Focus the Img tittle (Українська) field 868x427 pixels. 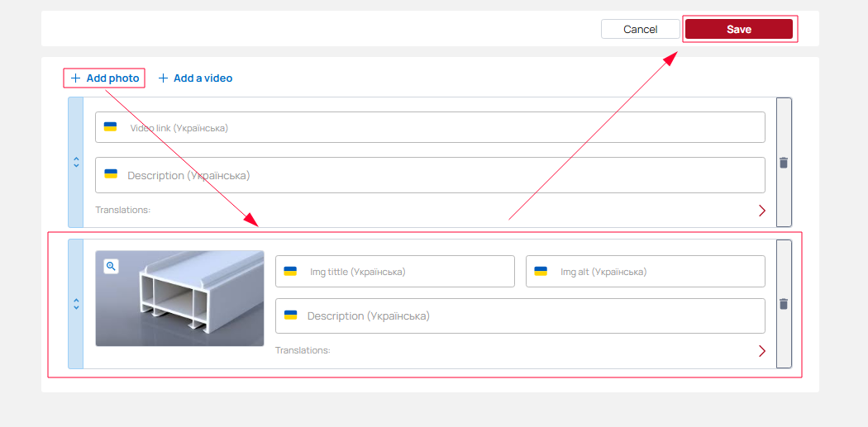click(x=394, y=271)
